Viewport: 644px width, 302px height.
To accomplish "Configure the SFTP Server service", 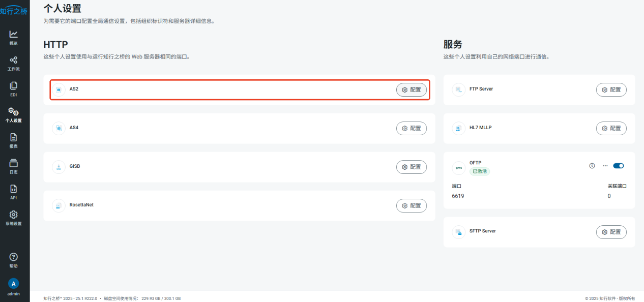I will coord(611,232).
